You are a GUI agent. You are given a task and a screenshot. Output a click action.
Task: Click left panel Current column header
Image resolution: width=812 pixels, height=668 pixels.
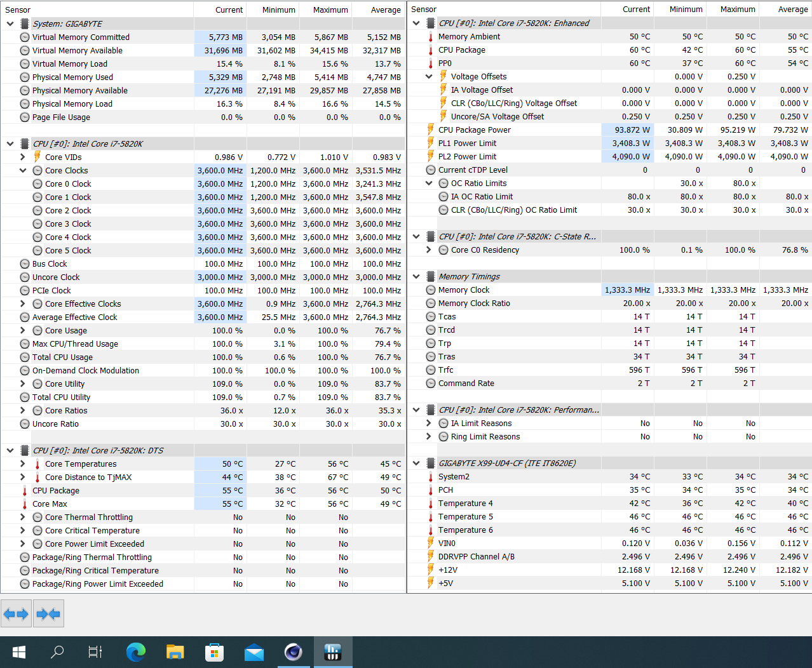tap(220, 10)
